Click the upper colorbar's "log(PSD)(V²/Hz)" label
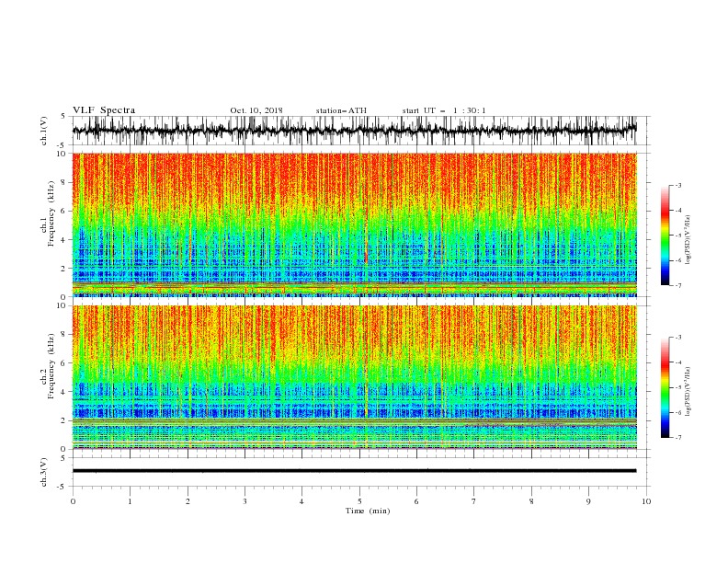728x563 pixels. click(x=688, y=240)
